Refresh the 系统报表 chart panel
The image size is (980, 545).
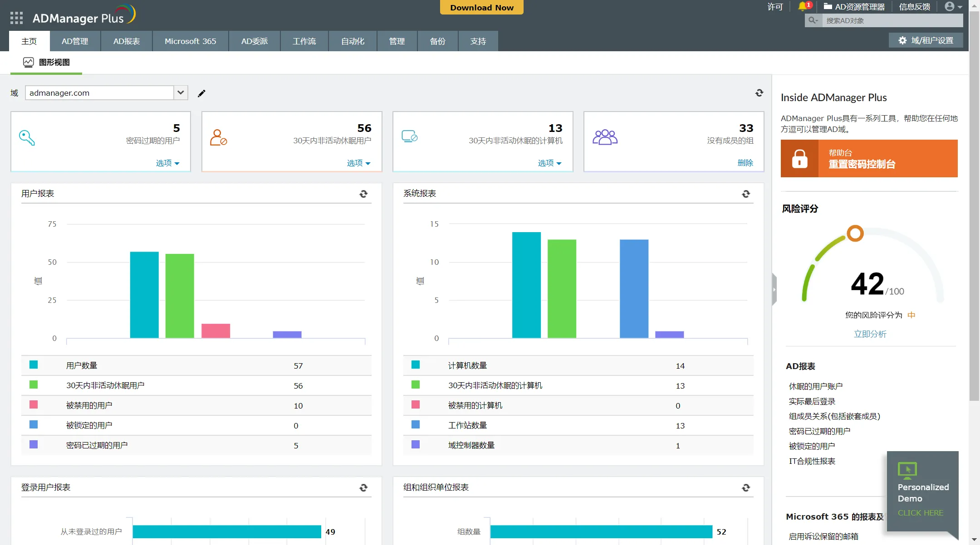pos(746,194)
